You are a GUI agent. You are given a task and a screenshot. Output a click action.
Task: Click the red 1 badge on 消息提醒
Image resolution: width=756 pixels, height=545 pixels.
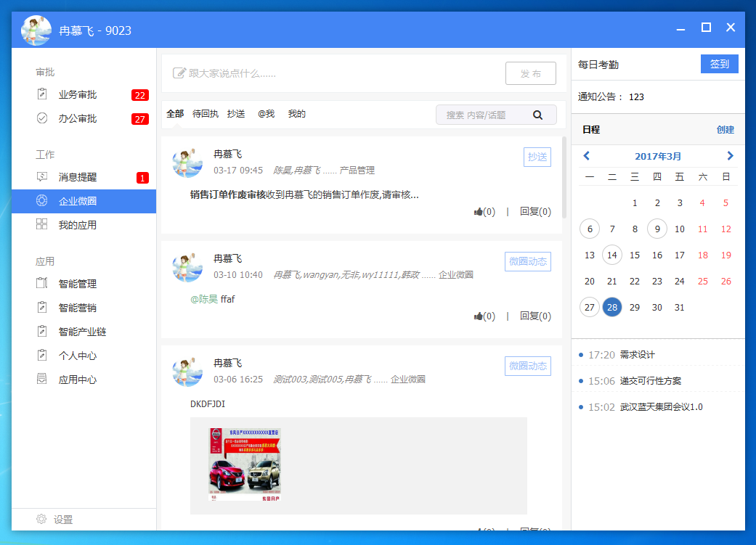coord(143,178)
